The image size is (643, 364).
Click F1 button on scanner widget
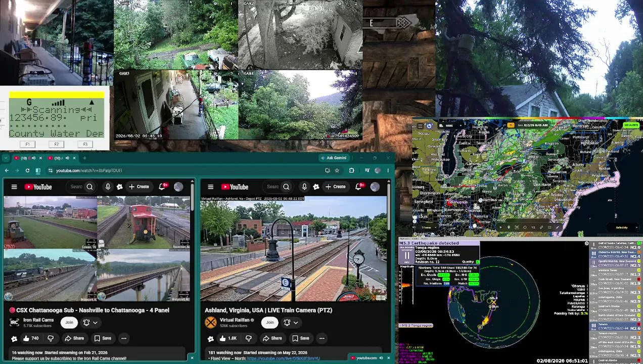click(x=27, y=144)
